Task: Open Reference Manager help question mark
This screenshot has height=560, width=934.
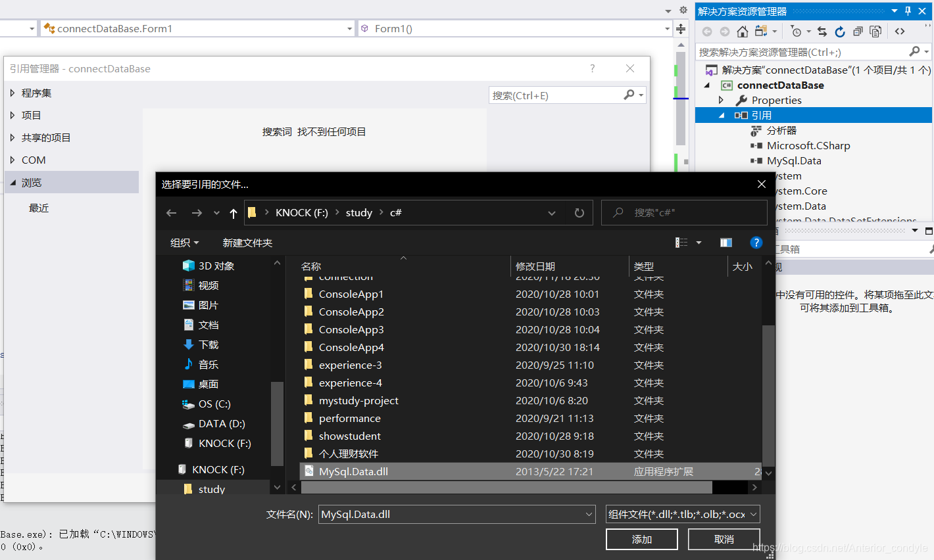Action: (593, 68)
